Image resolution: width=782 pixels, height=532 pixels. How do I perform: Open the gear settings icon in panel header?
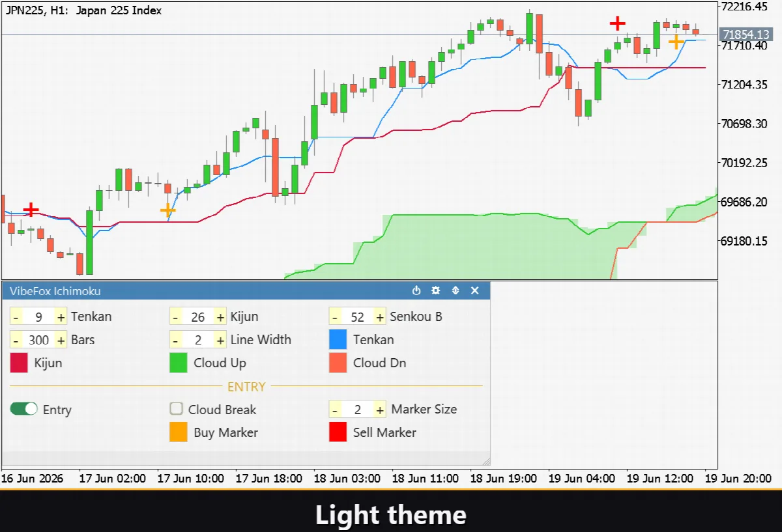(x=436, y=290)
